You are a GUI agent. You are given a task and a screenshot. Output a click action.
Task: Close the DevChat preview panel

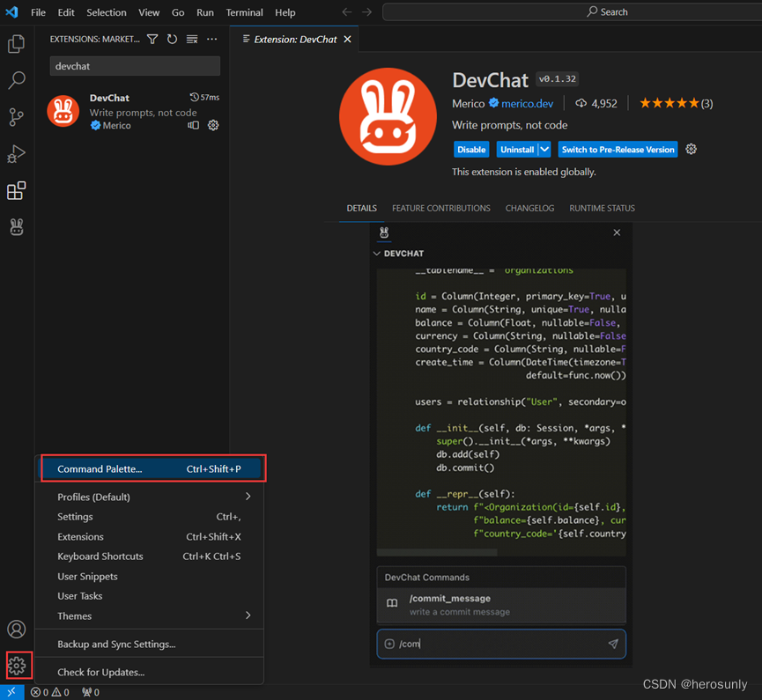[x=617, y=232]
